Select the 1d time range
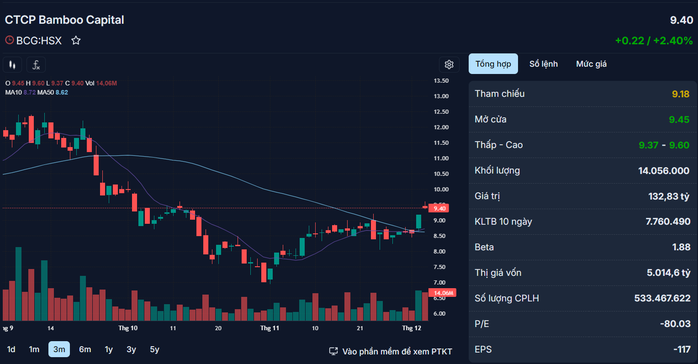Viewport: 698px width, 364px height. tap(11, 349)
